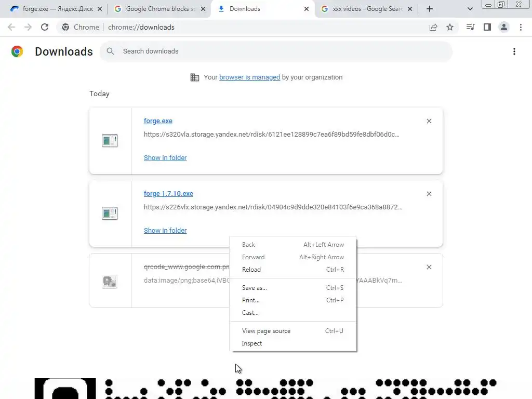Choose View page source from context menu
Viewport: 532px width, 399px height.
(293, 331)
